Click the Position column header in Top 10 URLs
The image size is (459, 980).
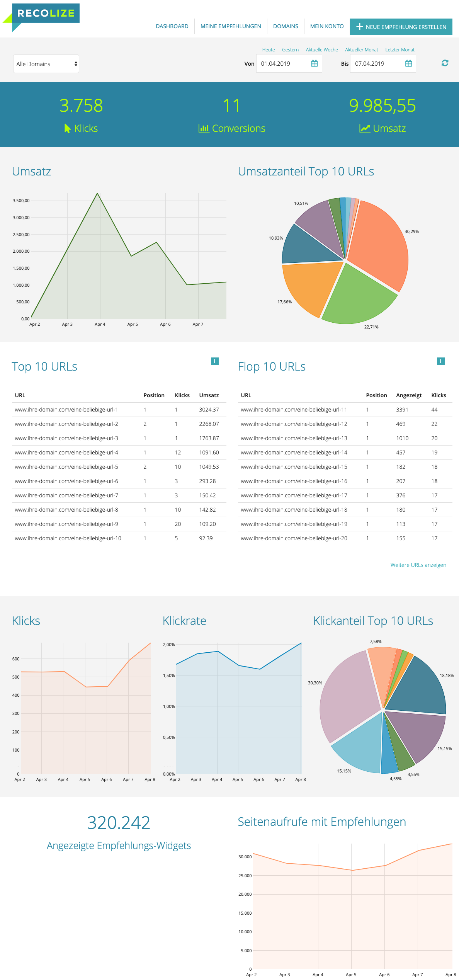tap(154, 395)
